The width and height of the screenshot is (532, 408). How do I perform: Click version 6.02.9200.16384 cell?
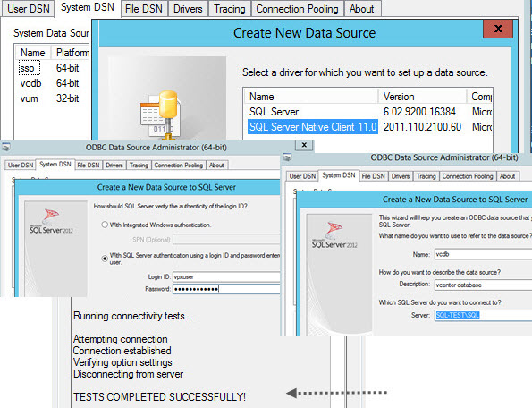419,112
